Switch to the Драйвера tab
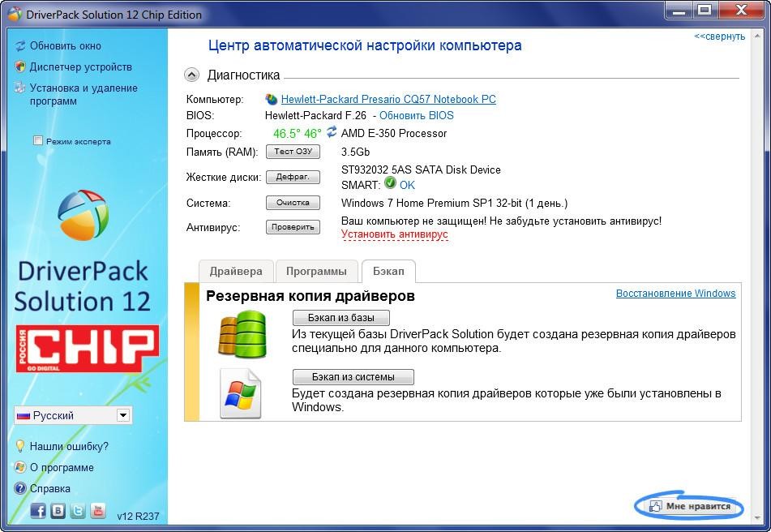This screenshot has width=771, height=532. pyautogui.click(x=236, y=272)
